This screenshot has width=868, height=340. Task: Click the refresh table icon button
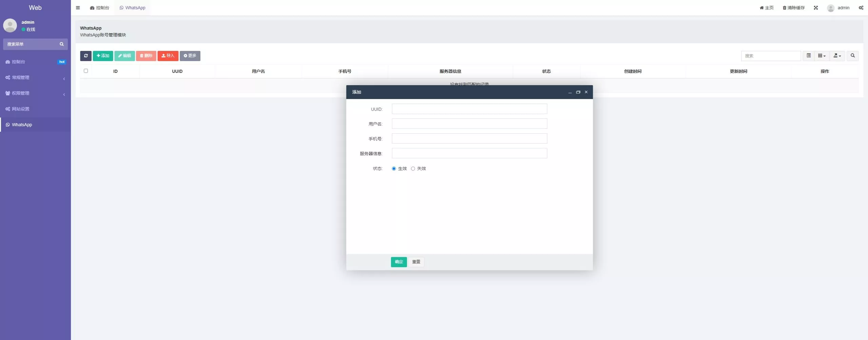(x=86, y=56)
